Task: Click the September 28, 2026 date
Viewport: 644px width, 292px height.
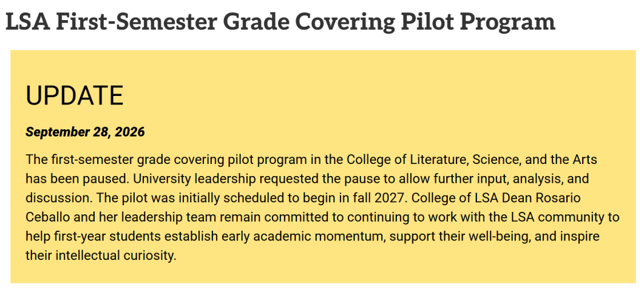Action: click(x=85, y=132)
